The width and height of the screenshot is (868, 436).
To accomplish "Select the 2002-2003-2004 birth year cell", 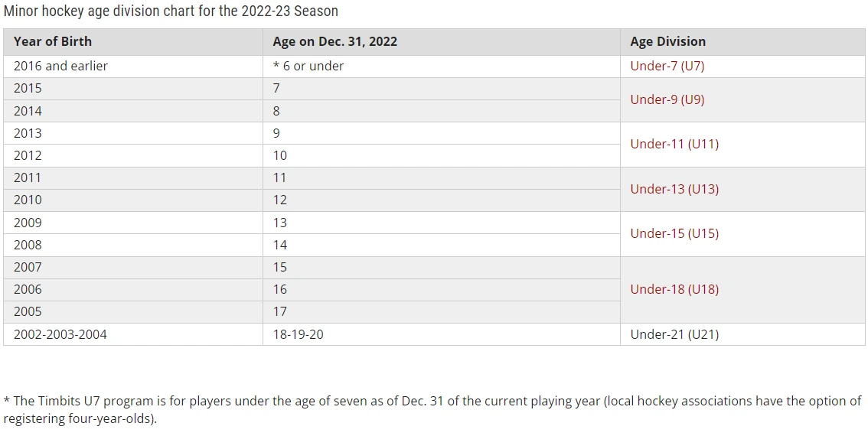I will pyautogui.click(x=133, y=334).
